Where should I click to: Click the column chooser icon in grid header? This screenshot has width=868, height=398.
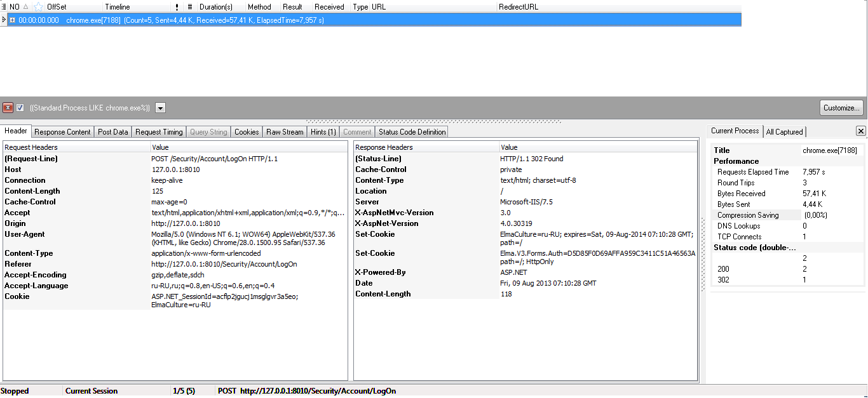pos(4,6)
